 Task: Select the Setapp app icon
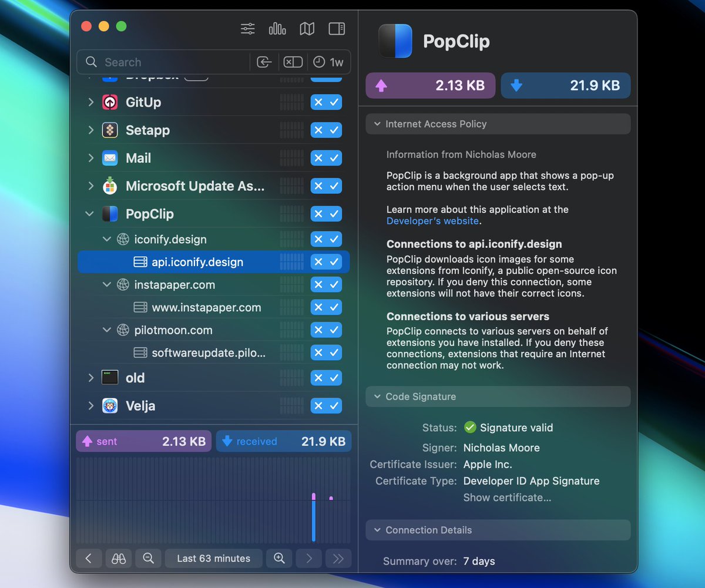click(110, 130)
